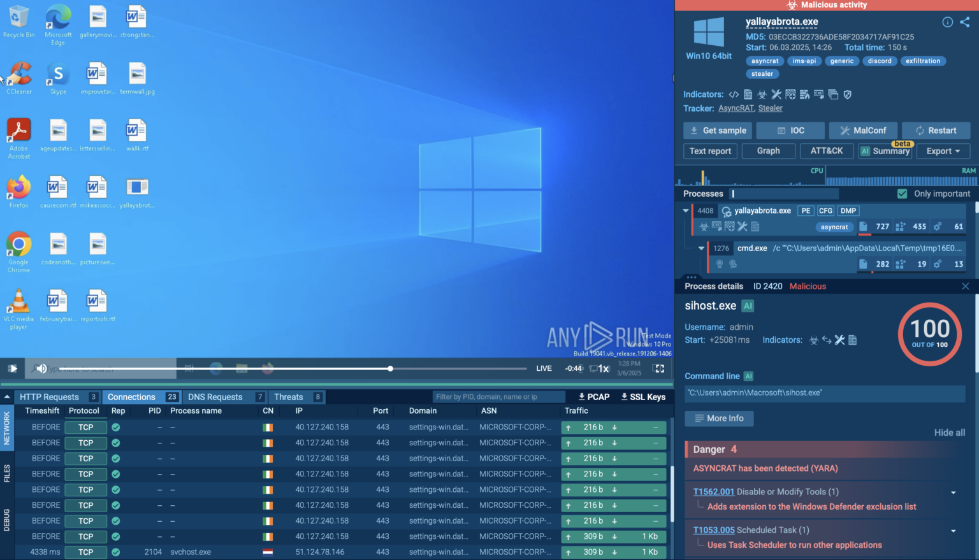979x560 pixels.
Task: Uncheck the Only important checkbox
Action: click(x=902, y=194)
